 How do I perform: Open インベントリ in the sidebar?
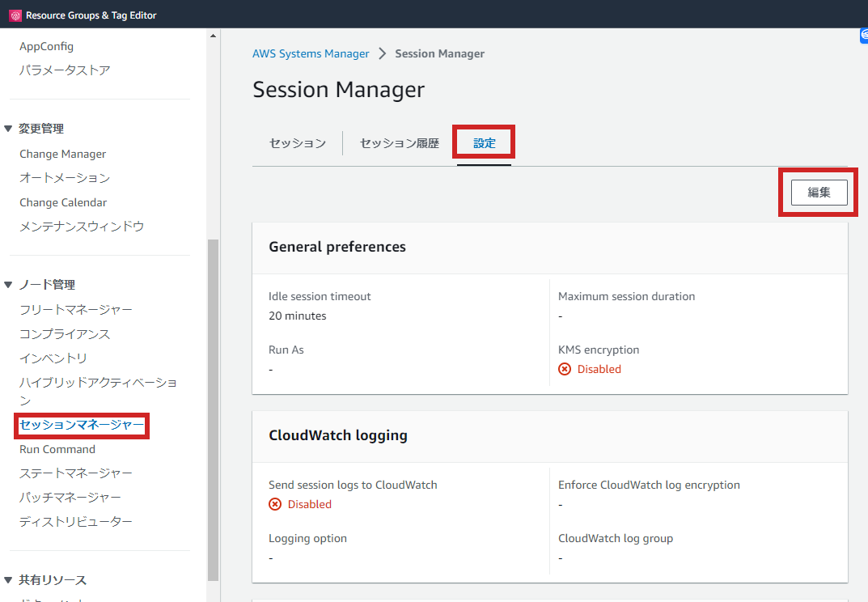53,358
